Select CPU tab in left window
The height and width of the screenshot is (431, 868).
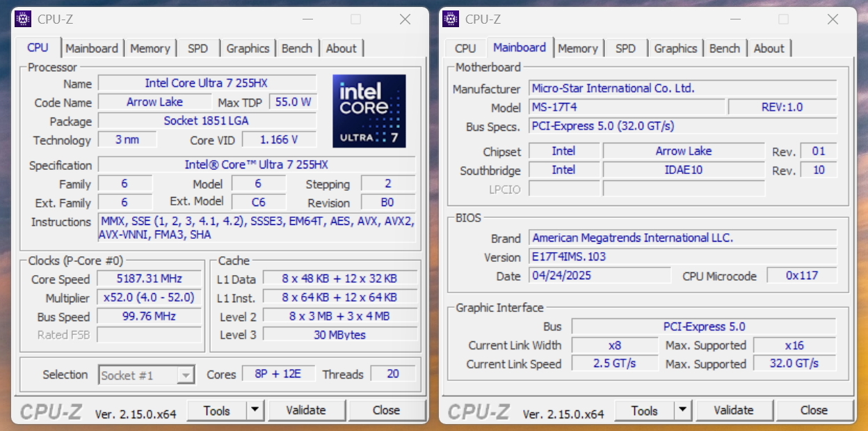[x=38, y=47]
